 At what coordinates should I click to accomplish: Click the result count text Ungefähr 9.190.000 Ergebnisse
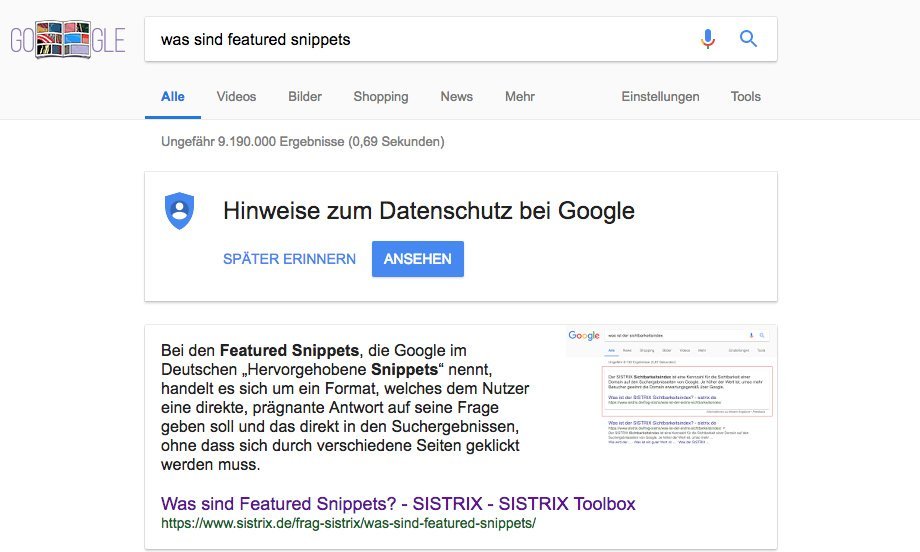[303, 142]
